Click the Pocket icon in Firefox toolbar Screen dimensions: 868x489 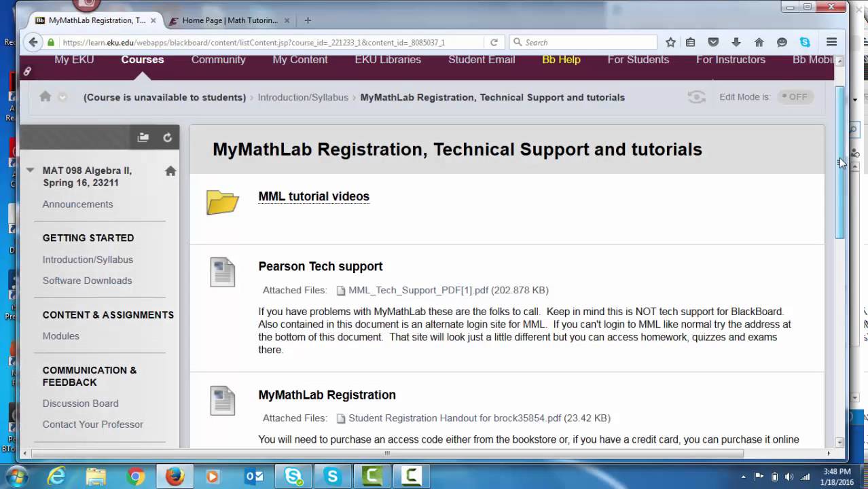tap(713, 42)
